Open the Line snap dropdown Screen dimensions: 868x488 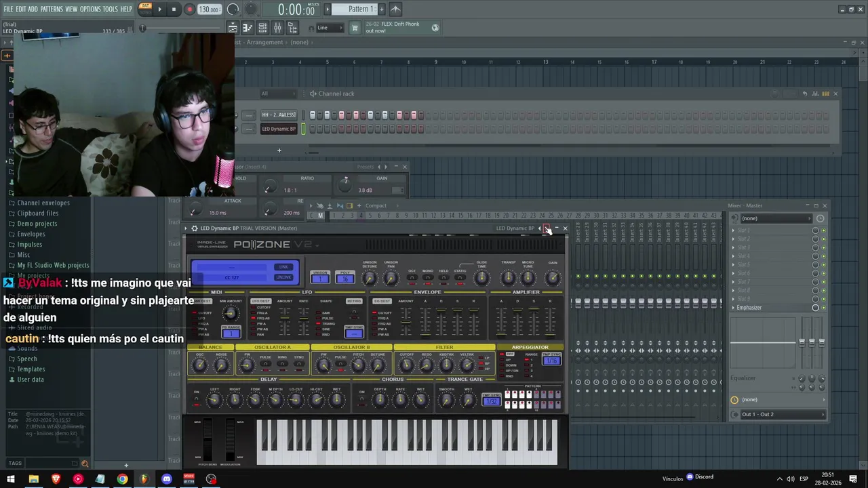[x=329, y=28]
